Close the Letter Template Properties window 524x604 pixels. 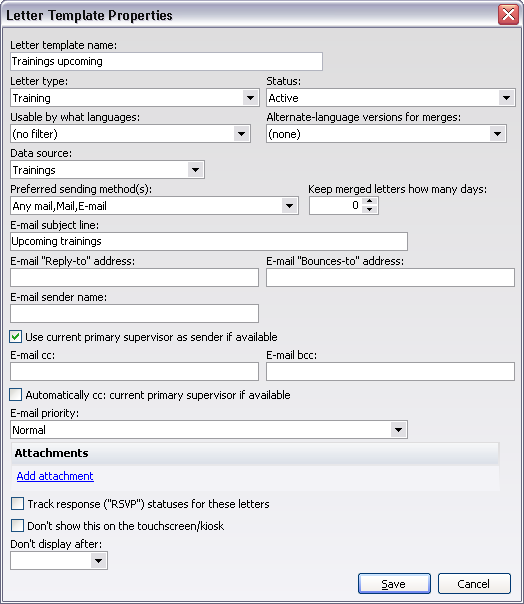508,15
